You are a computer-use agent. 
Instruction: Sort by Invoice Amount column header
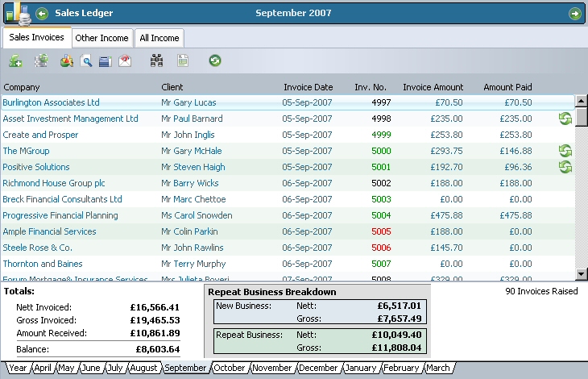click(433, 87)
